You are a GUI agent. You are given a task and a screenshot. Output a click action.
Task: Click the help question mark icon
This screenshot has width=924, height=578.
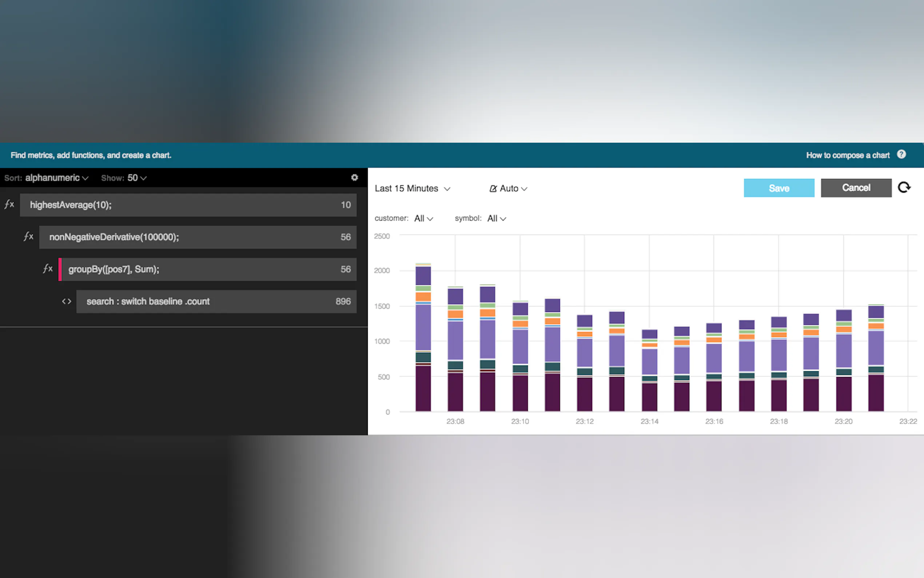point(901,154)
